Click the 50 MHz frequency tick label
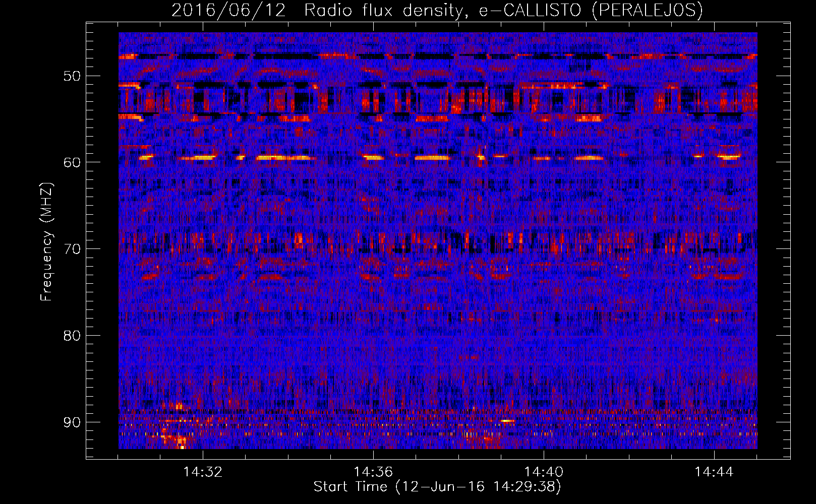This screenshot has width=816, height=504. click(72, 76)
